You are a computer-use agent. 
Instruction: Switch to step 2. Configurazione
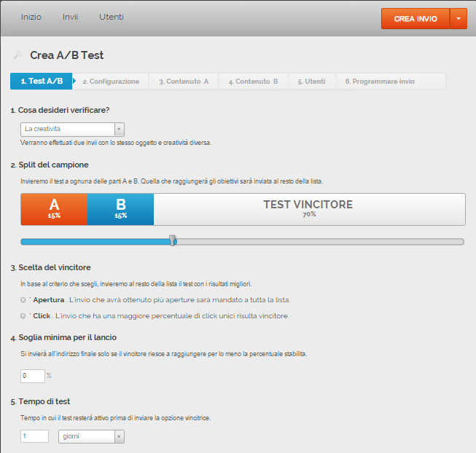111,82
